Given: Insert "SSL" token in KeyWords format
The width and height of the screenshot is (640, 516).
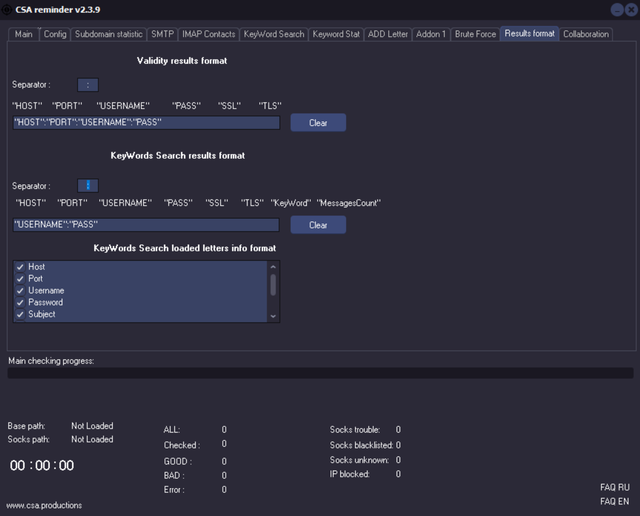Looking at the screenshot, I should click(x=217, y=203).
